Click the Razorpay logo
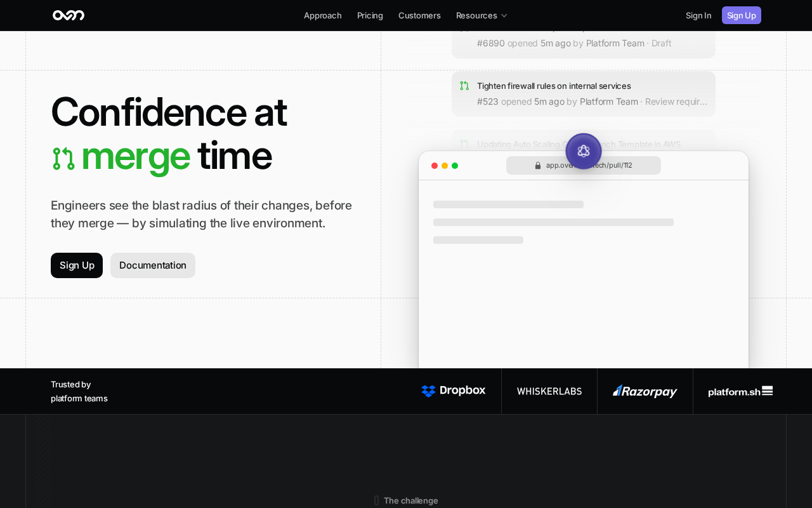 click(645, 391)
